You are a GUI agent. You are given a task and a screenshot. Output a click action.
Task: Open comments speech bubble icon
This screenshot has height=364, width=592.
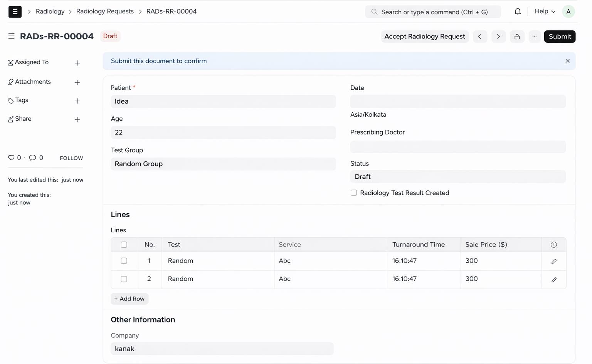click(33, 158)
